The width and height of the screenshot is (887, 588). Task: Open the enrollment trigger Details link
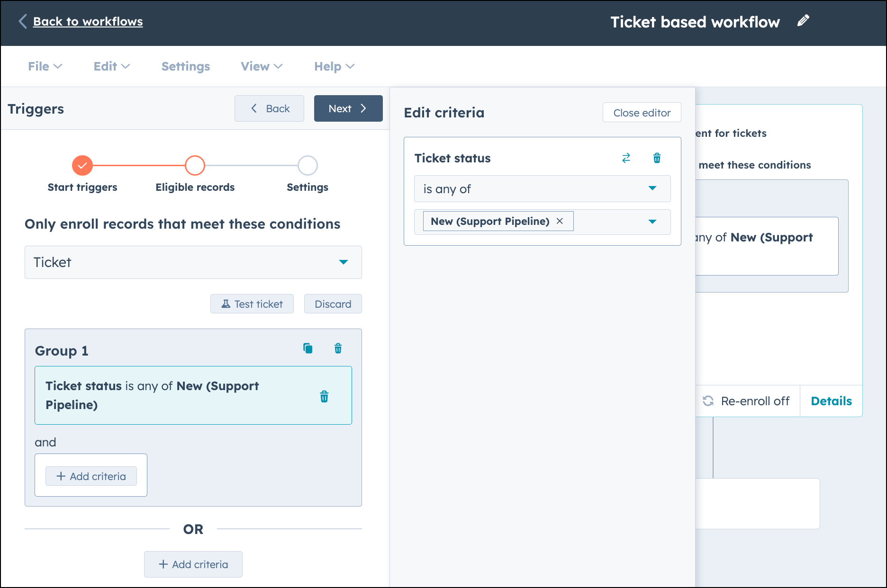coord(831,401)
